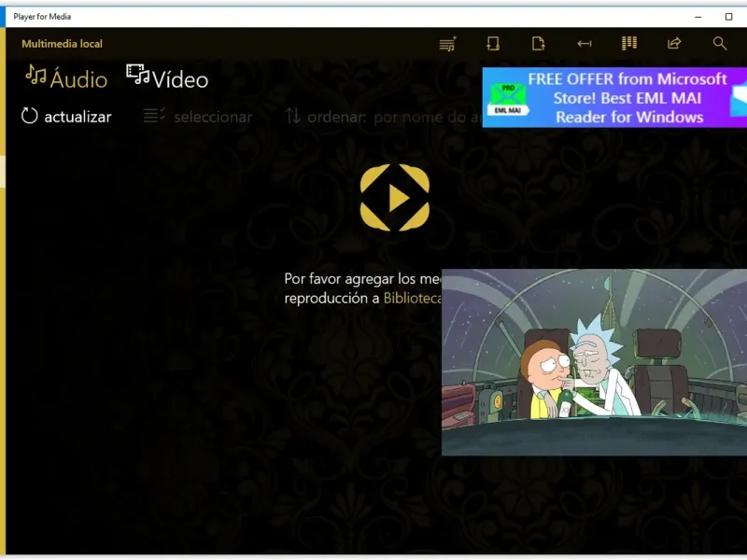Click the Rick and Morty video thumbnail
The width and height of the screenshot is (747, 560).
click(594, 362)
